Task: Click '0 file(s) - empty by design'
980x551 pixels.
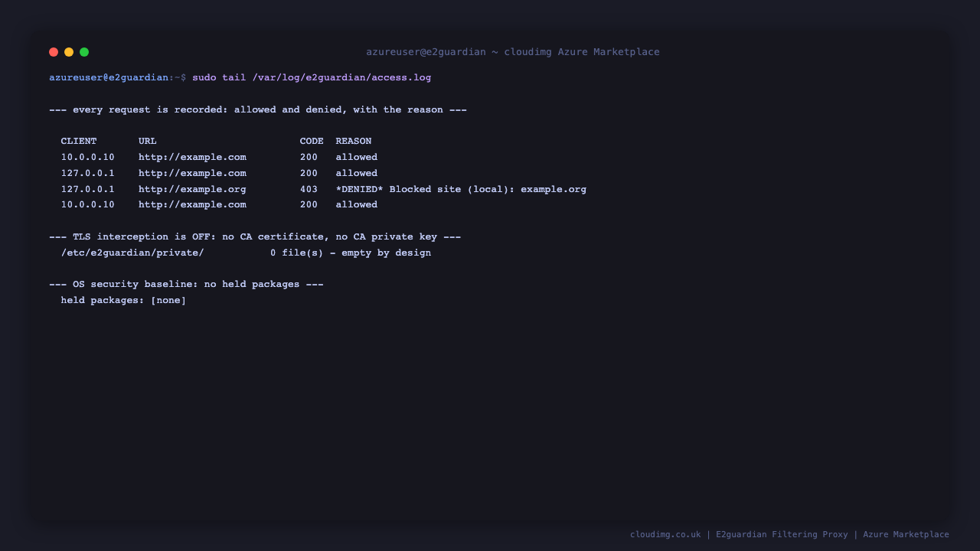Action: click(x=351, y=253)
